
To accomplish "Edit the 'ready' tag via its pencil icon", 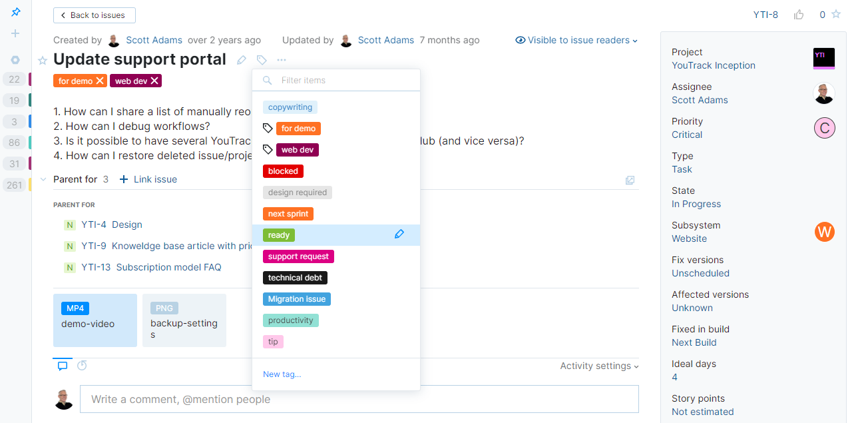I will coord(399,234).
